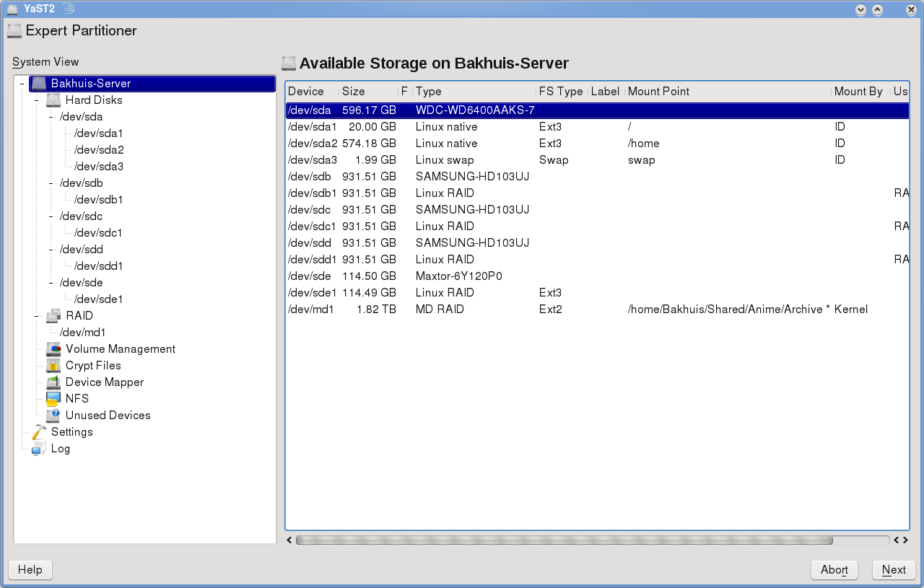924x588 pixels.
Task: Click the Abort button
Action: (x=834, y=570)
